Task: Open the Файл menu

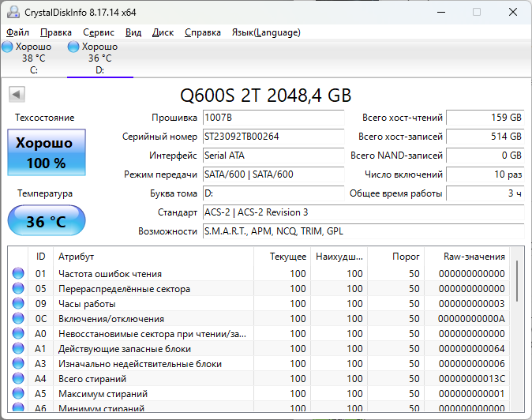Action: (17, 32)
